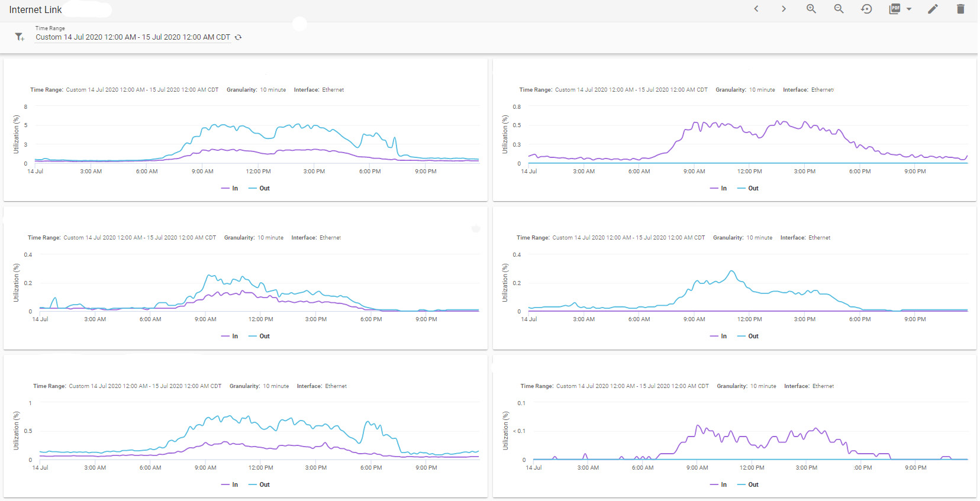Click the Out line peak in the middle-right chart

(x=733, y=271)
